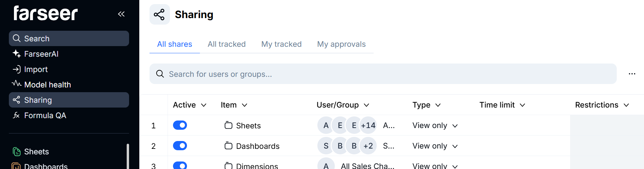Switch to the All tracked tab
The image size is (644, 169).
226,44
